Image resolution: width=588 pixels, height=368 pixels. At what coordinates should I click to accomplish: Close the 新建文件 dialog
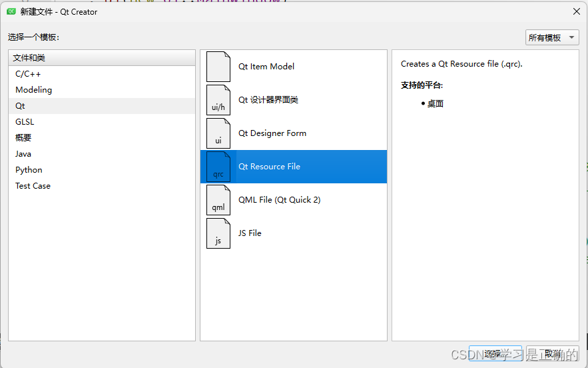coord(577,11)
